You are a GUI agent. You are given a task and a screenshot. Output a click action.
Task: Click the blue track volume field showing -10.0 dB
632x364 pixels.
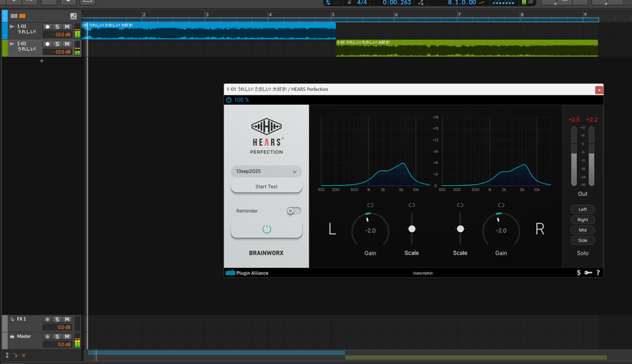[58, 35]
